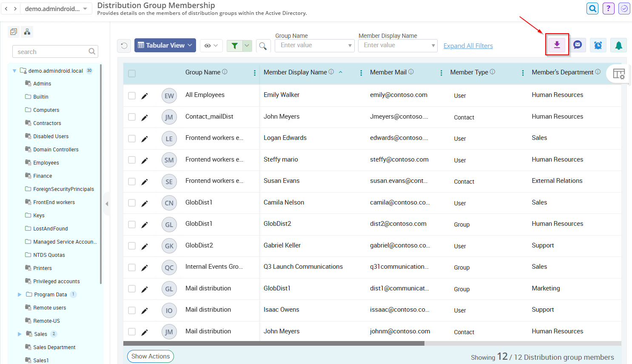Refresh the report using the circular arrow icon

(123, 45)
